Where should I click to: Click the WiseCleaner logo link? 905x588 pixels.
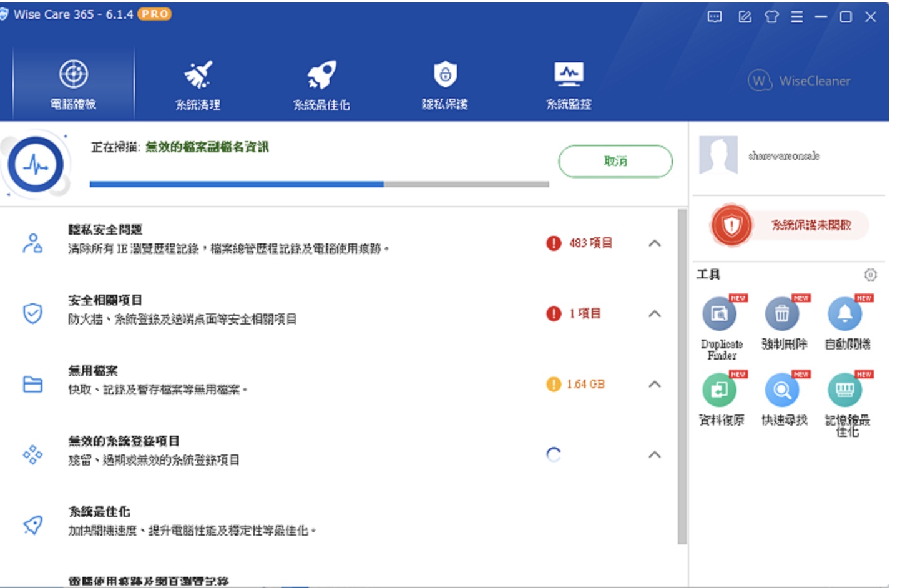coord(800,81)
